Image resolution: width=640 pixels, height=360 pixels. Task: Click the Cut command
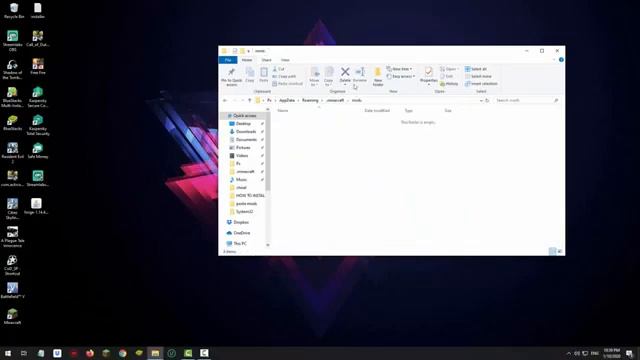279,69
